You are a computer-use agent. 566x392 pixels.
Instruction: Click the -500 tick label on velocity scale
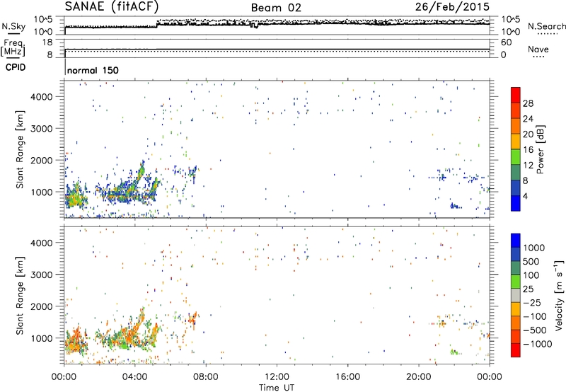coord(534,330)
